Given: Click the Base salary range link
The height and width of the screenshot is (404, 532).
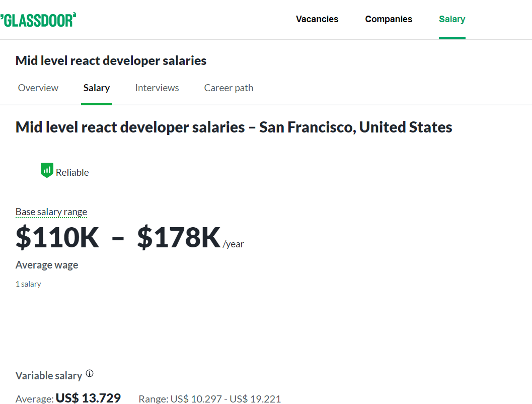Looking at the screenshot, I should [x=51, y=212].
